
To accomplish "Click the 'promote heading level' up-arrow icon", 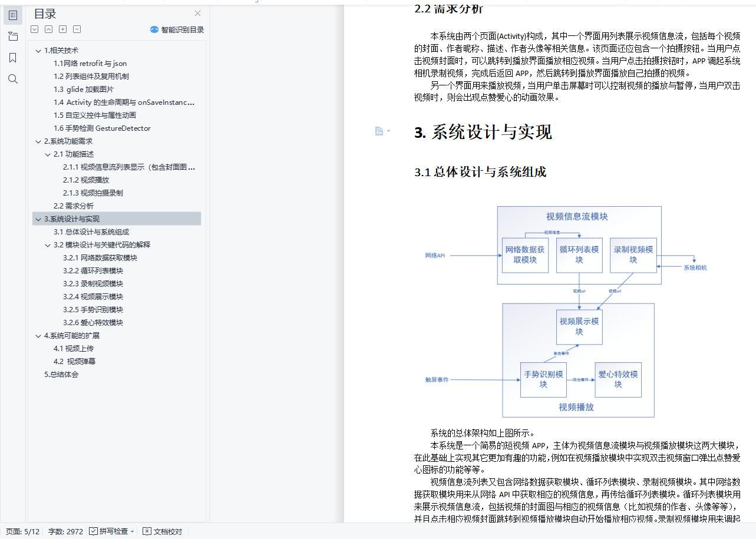I will coord(49,29).
